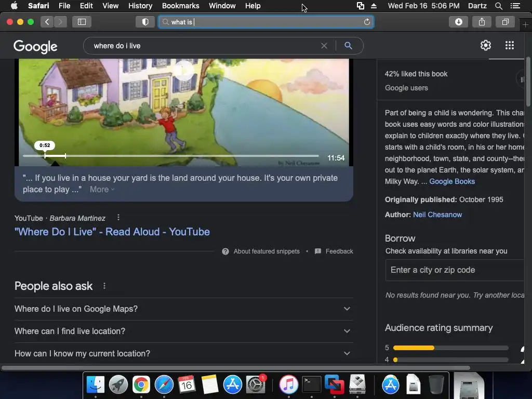Go back with Safari's back arrow

pyautogui.click(x=47, y=22)
